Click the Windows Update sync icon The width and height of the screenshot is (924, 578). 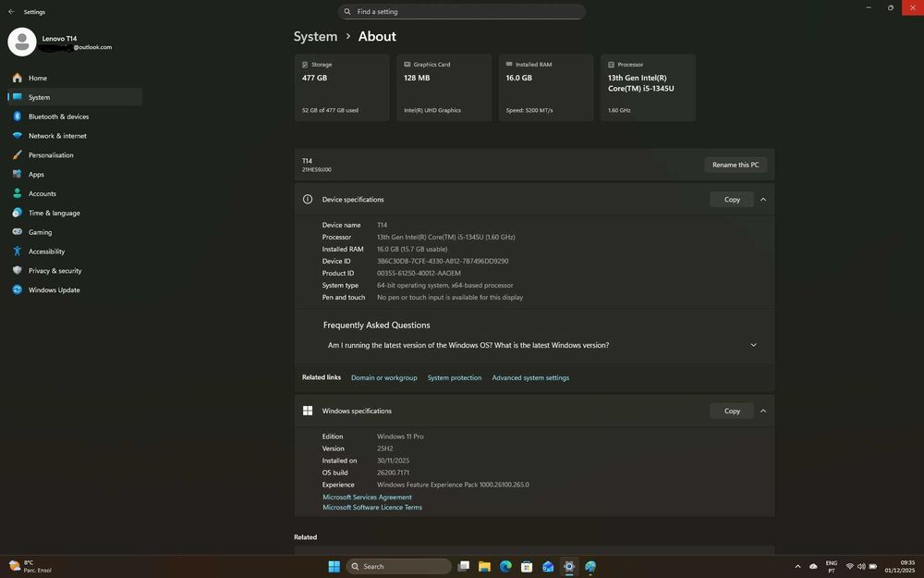click(17, 289)
